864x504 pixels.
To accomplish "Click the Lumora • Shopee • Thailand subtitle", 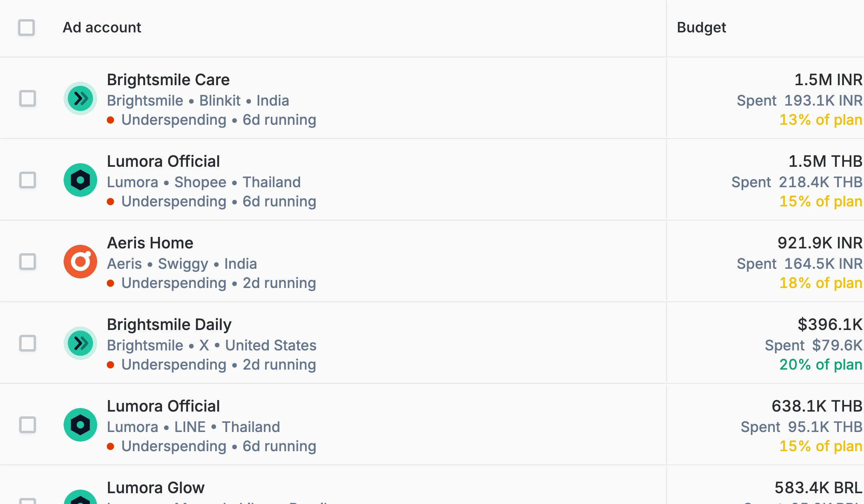I will (x=204, y=182).
